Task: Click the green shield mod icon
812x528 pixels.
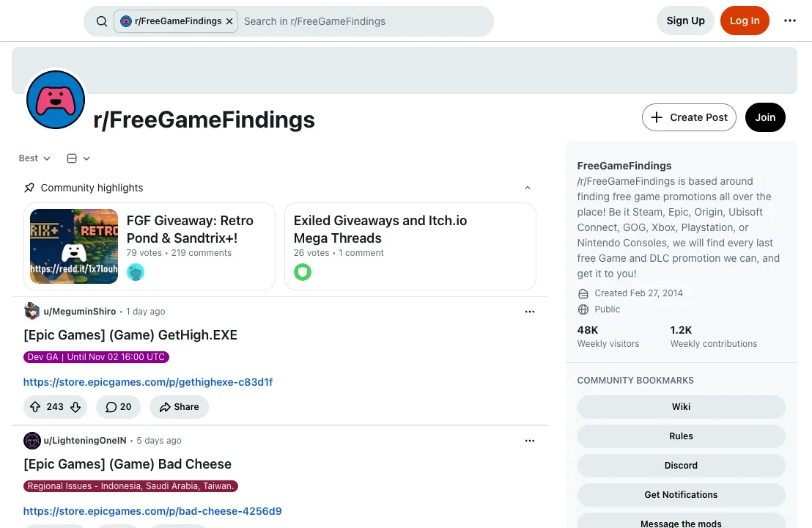Action: point(303,272)
